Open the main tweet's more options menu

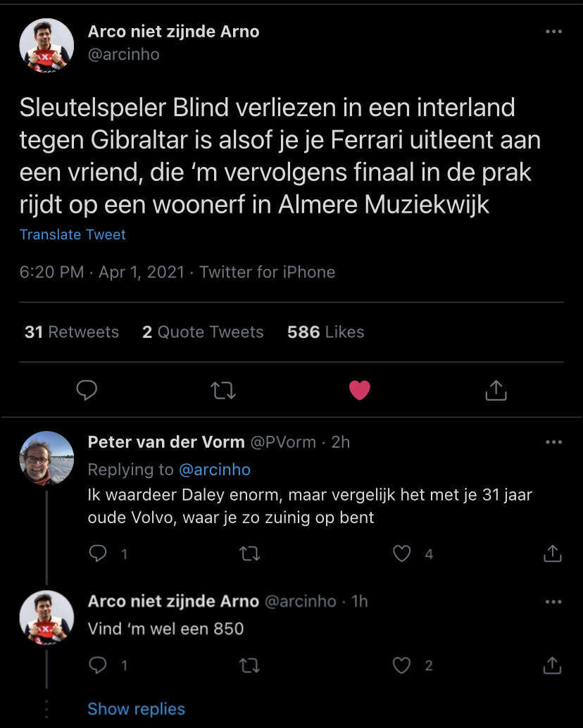point(553,31)
